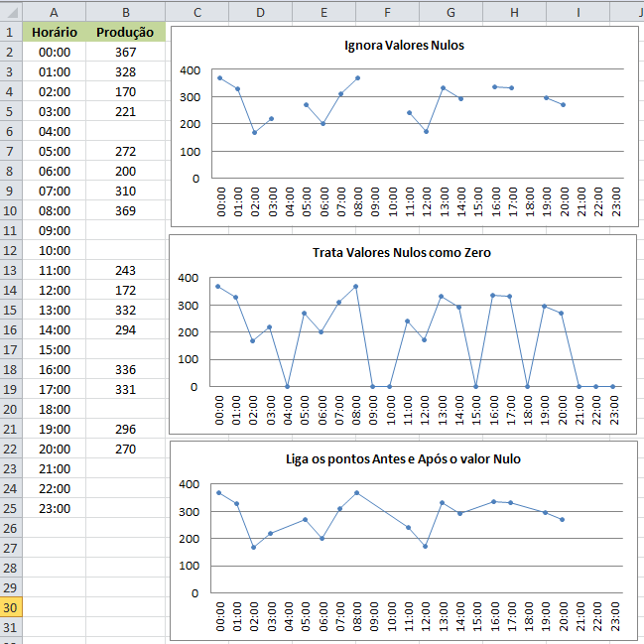
Task: Click the 04:00 zero point in the middle chart
Action: coord(289,386)
